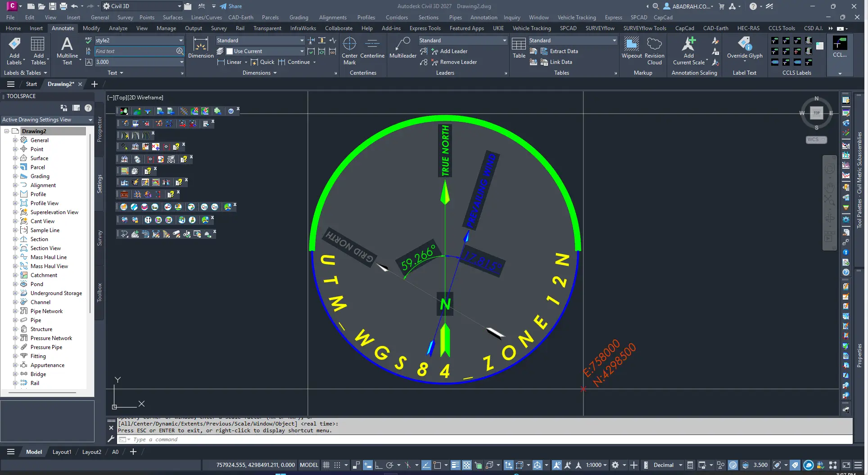Toggle annotation visibility in status bar
Screen dimensions: 868x475
(x=557, y=465)
